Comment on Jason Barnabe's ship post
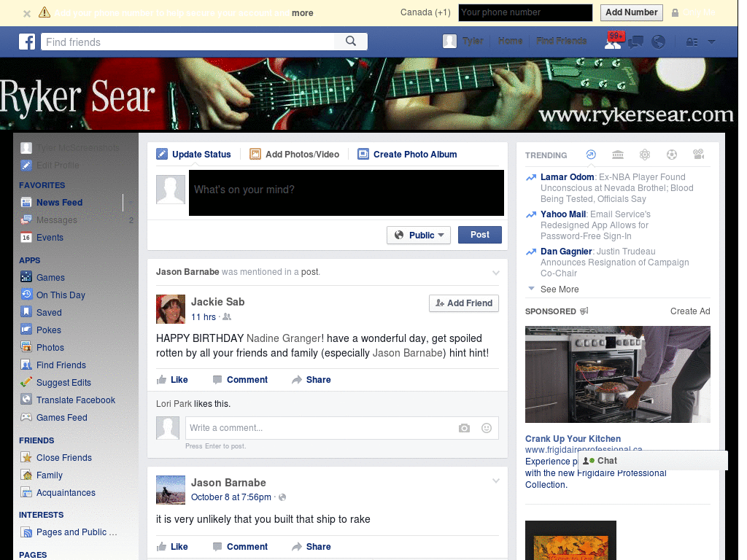 (x=241, y=547)
